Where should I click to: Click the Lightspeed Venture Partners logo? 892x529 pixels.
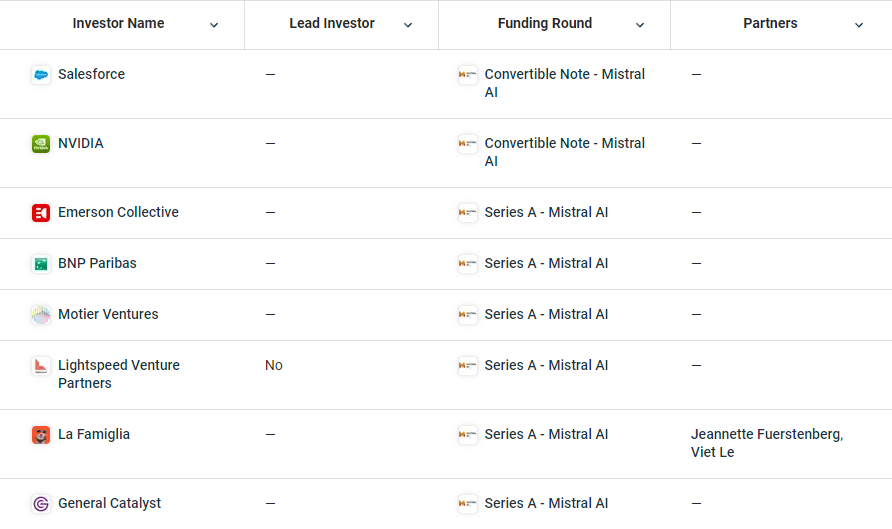[x=41, y=366]
